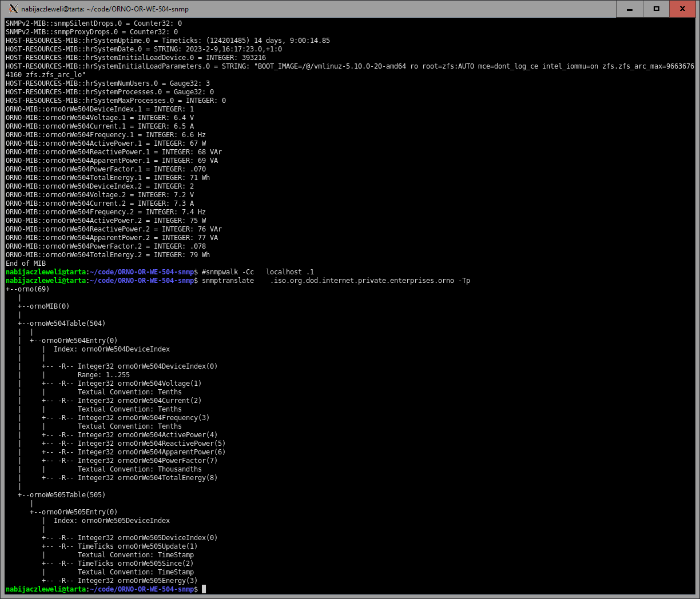This screenshot has width=700, height=599.
Task: Click ornoOrWe504TotalEnergy(8) in the tree
Action: pyautogui.click(x=168, y=478)
